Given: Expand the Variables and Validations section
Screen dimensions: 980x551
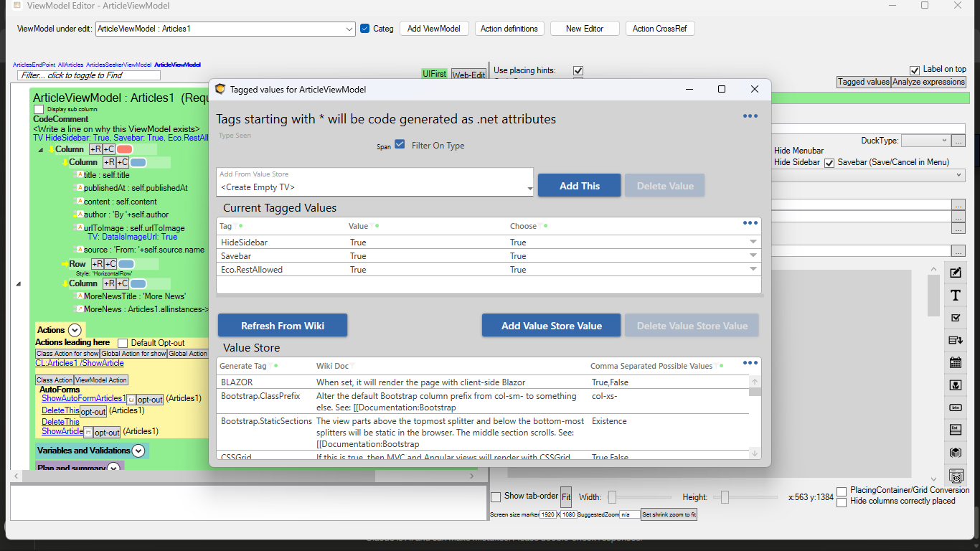Looking at the screenshot, I should [138, 451].
